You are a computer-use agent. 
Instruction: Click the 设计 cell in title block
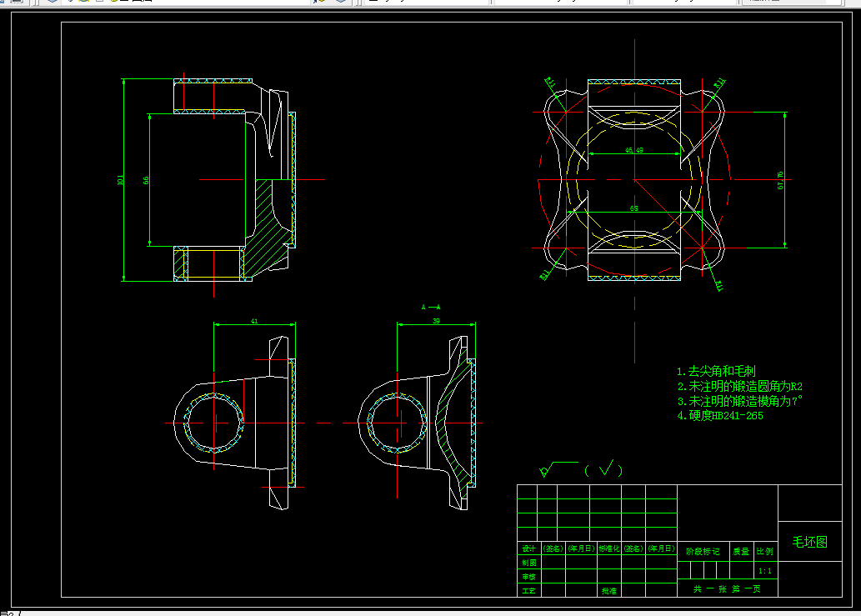pos(528,548)
